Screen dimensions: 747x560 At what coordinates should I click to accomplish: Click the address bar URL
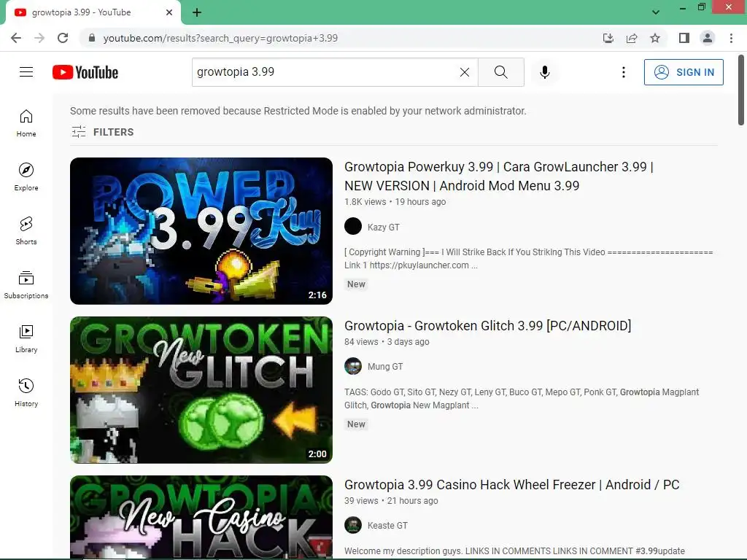220,38
